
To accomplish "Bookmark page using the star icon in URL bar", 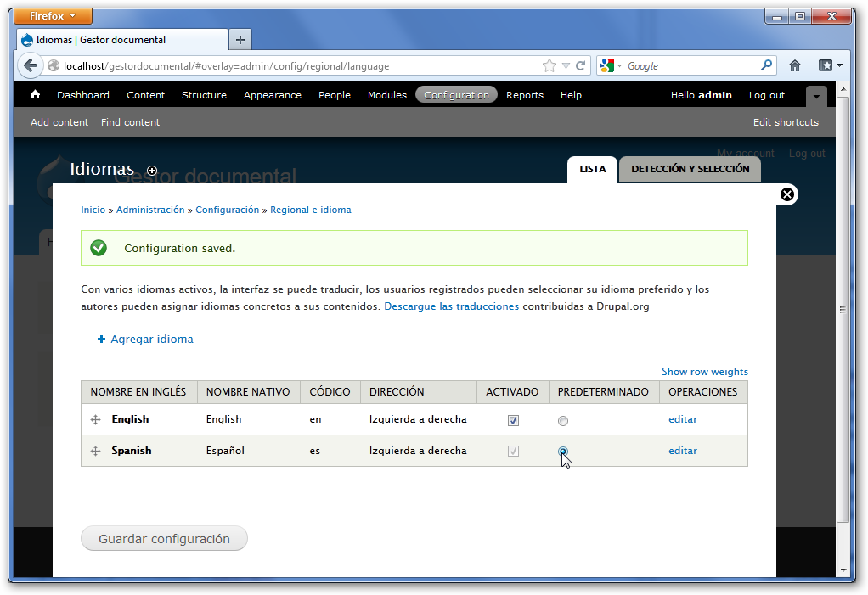I will tap(550, 65).
